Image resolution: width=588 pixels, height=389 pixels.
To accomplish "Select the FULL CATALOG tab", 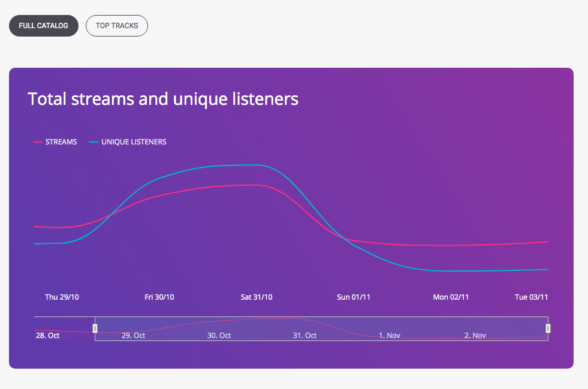I will point(44,26).
